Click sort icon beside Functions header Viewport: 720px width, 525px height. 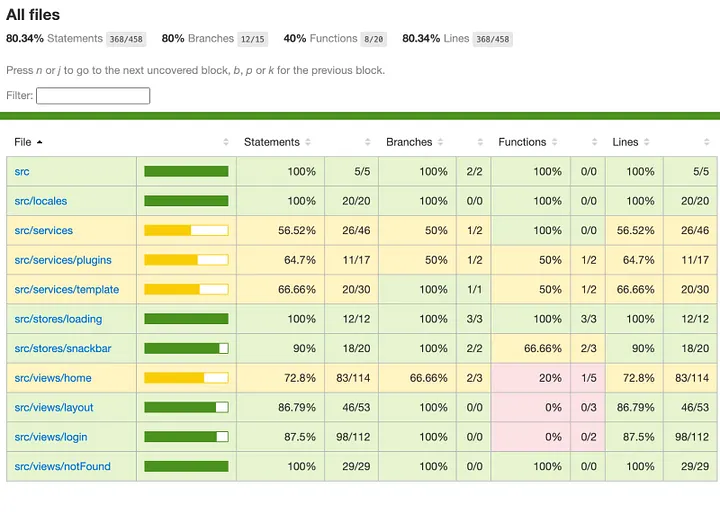click(555, 142)
